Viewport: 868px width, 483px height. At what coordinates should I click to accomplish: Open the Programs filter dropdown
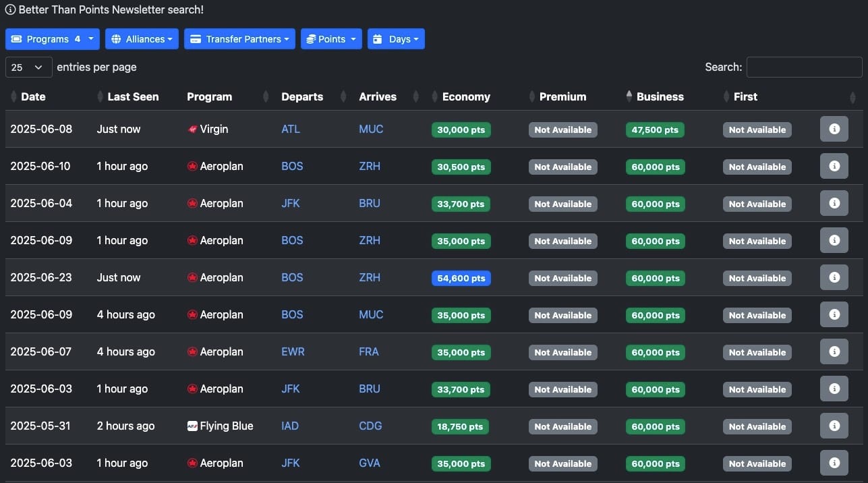(x=53, y=39)
